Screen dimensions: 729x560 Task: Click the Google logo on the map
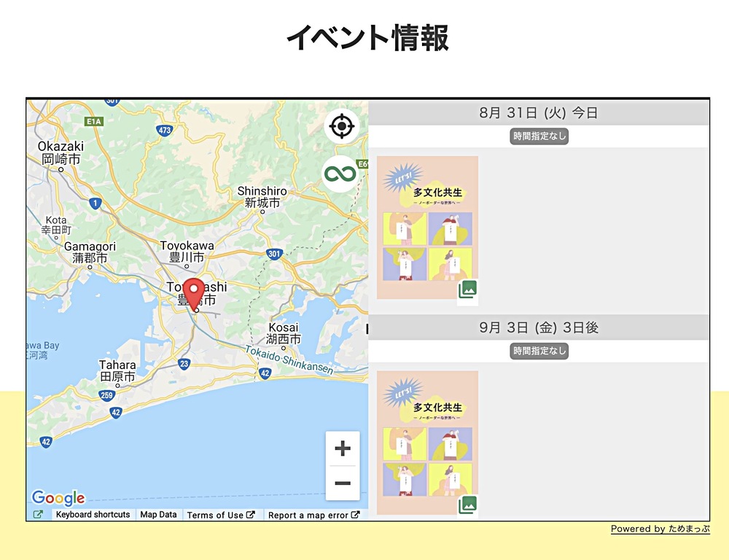coord(58,498)
